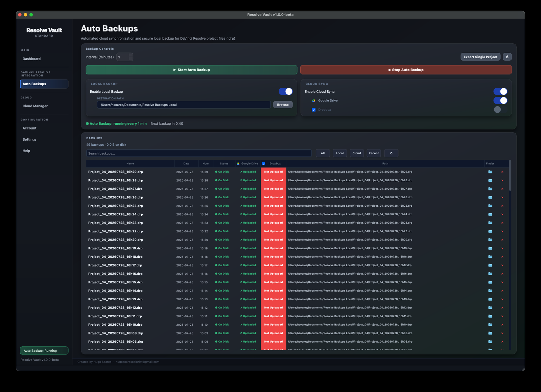
Task: Filter backups by Local
Action: [339, 153]
